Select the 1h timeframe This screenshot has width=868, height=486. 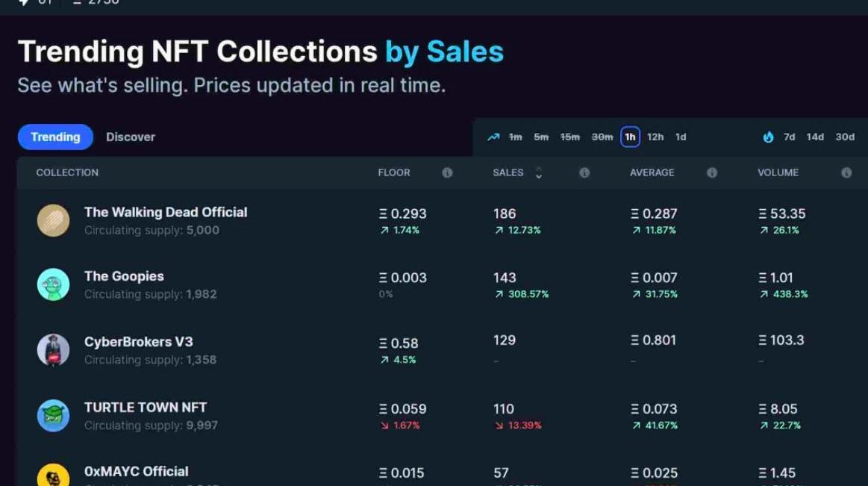pyautogui.click(x=630, y=137)
